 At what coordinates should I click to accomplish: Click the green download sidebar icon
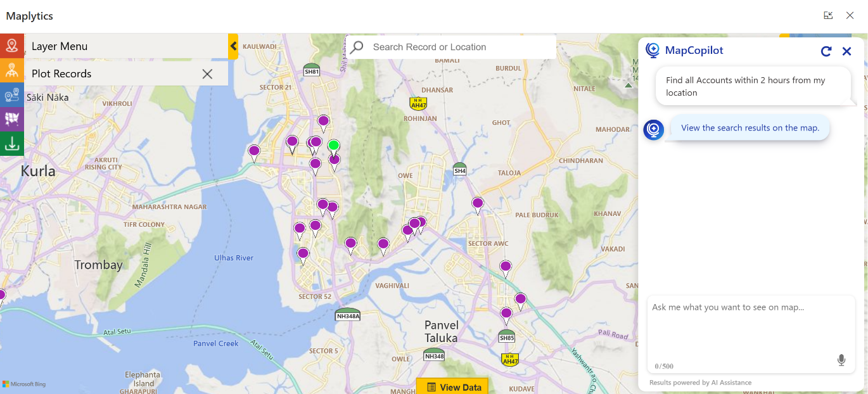coord(11,144)
